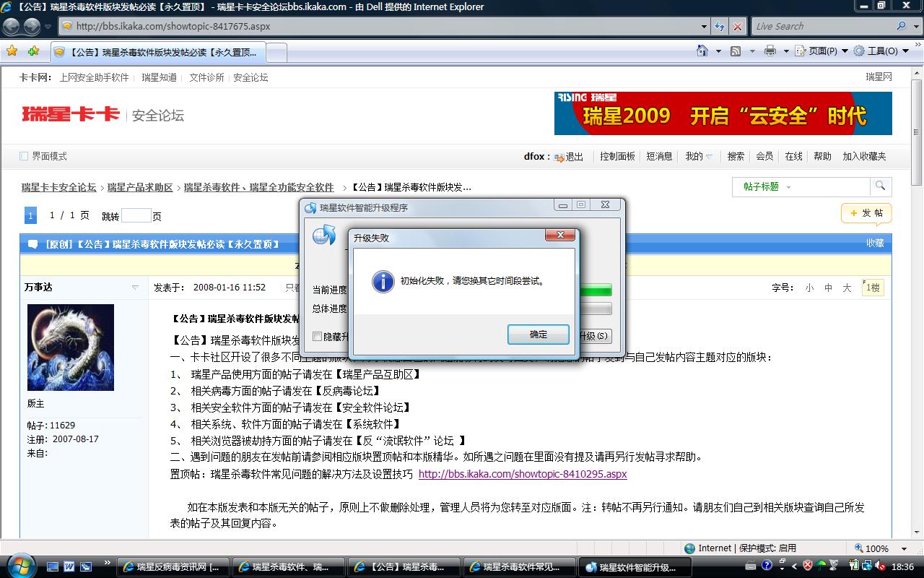The width and height of the screenshot is (924, 578).
Task: Click the volume speaker tray icon
Action: tap(880, 566)
